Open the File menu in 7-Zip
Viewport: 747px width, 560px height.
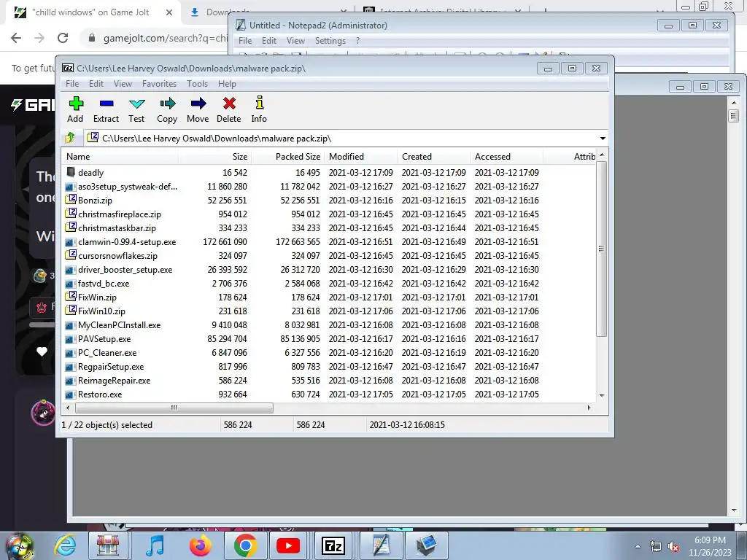(x=72, y=84)
